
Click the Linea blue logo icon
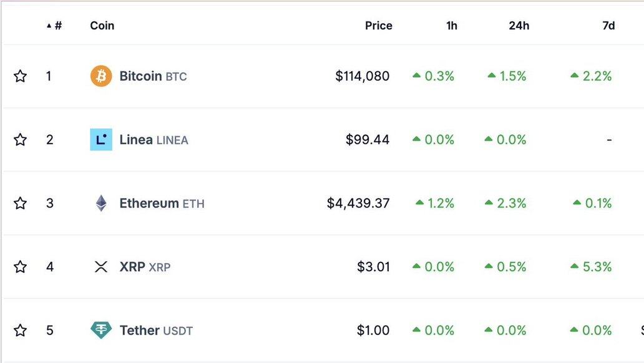[x=101, y=139]
